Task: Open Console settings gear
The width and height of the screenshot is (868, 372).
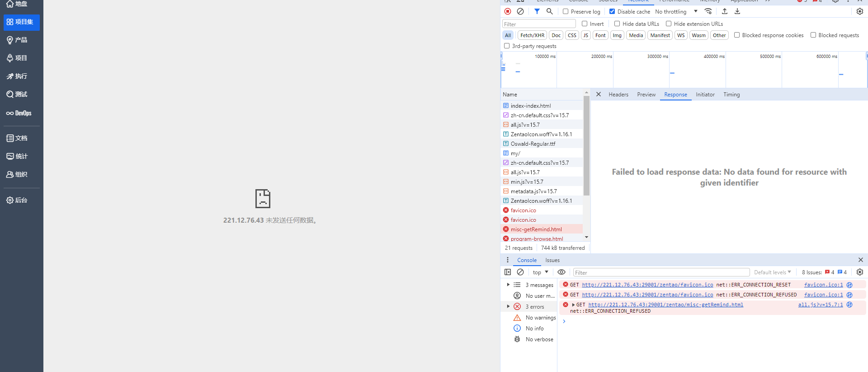Action: tap(860, 272)
